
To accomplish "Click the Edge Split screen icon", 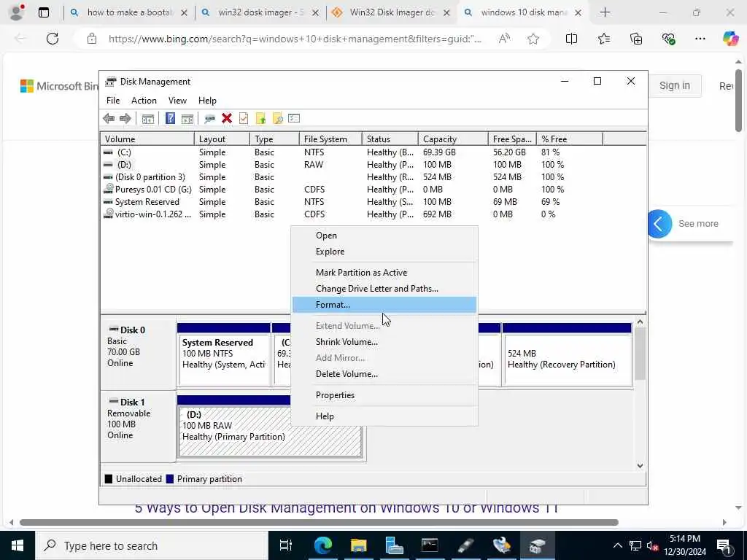I will coord(571,39).
